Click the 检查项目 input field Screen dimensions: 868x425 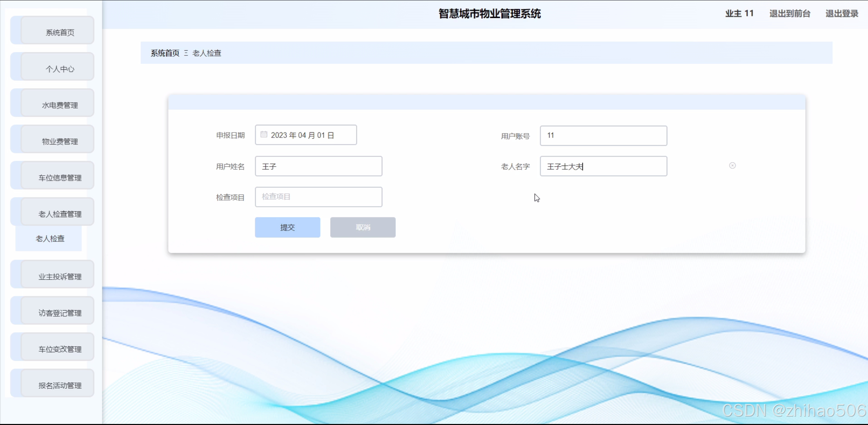(x=318, y=197)
